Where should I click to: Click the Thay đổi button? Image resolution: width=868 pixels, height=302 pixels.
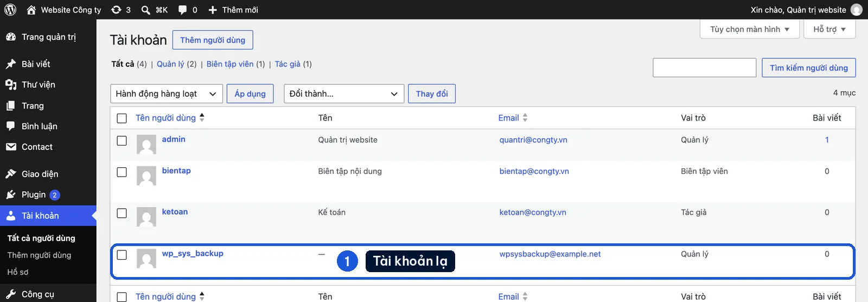tap(432, 93)
